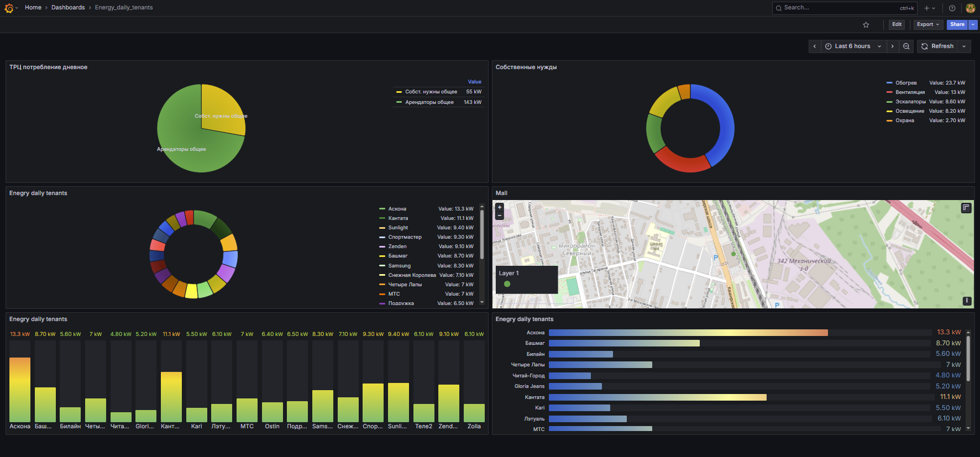Mark dashboard as favorite with star icon

tap(866, 25)
